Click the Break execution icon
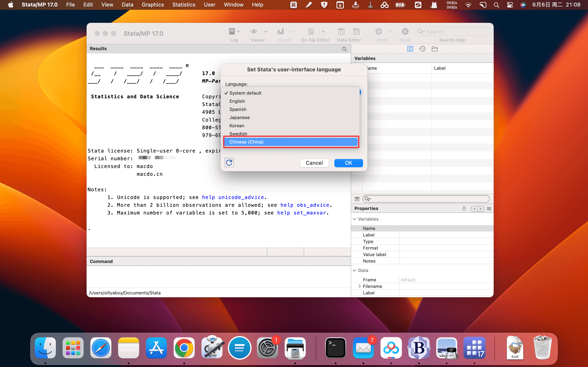588x367 pixels. click(x=405, y=31)
